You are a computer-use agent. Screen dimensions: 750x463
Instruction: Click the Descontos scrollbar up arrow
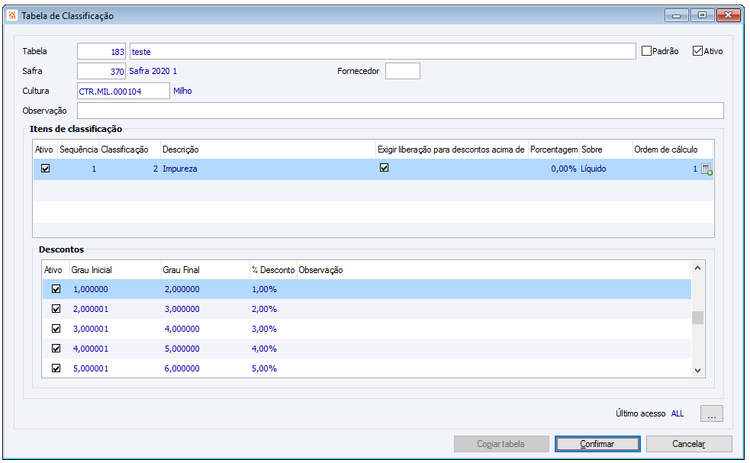[697, 268]
